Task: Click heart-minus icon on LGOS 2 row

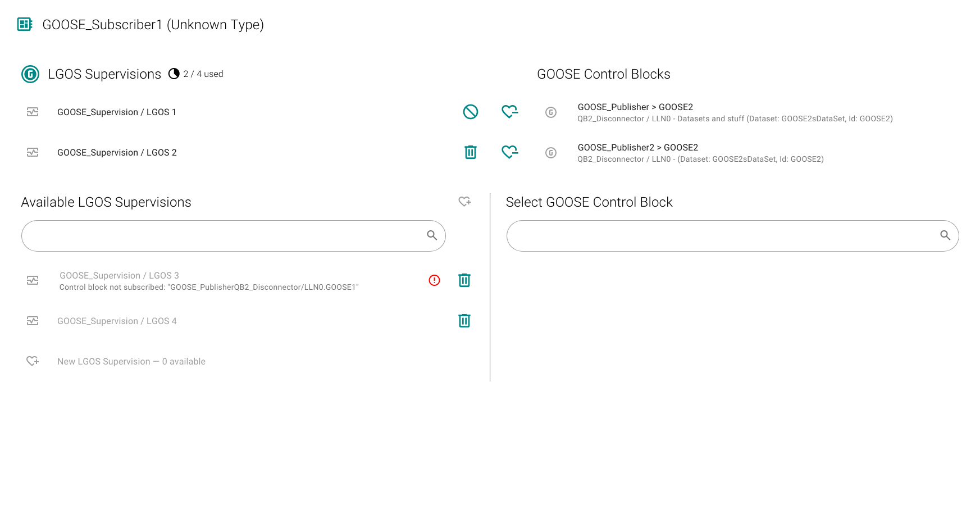Action: point(510,152)
